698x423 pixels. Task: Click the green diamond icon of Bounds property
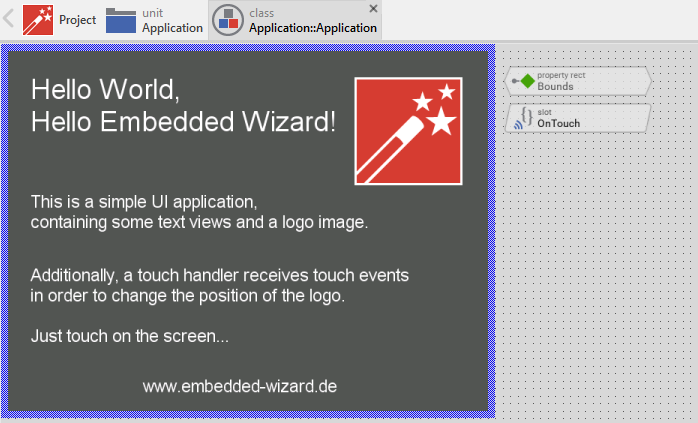pyautogui.click(x=527, y=80)
